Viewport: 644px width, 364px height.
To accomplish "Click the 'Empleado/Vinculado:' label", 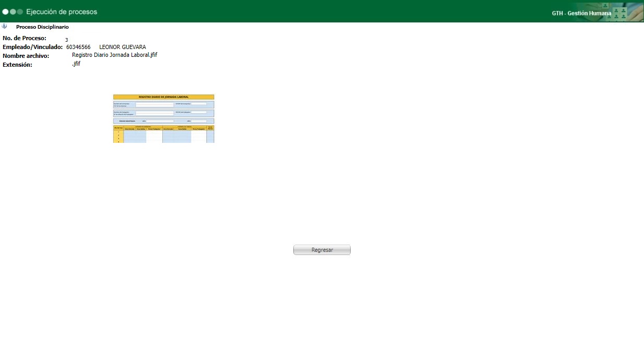I will [x=33, y=47].
